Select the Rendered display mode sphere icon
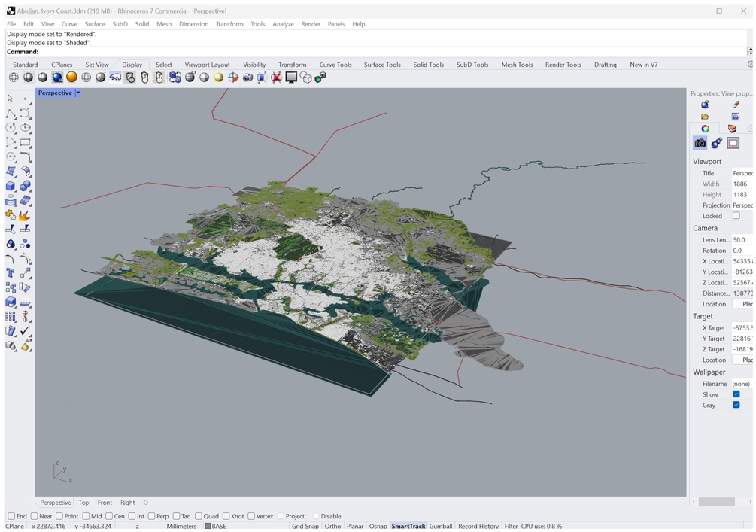756x532 pixels. point(57,78)
